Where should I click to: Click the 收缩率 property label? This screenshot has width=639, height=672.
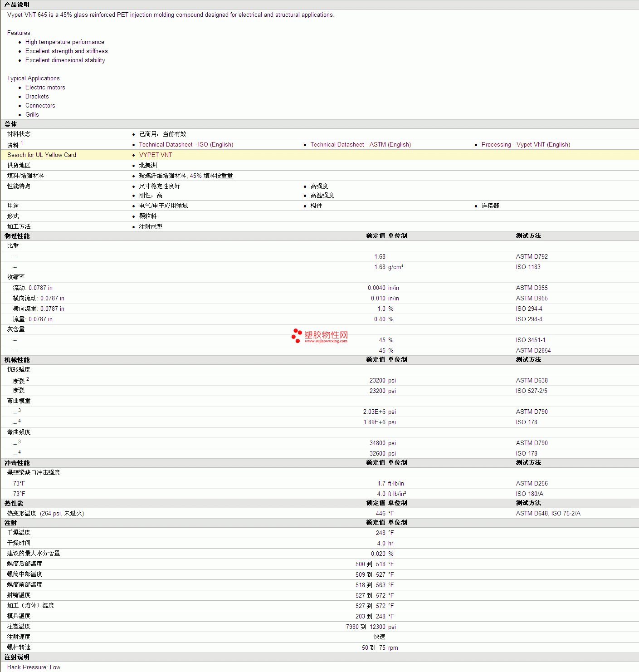(x=16, y=277)
